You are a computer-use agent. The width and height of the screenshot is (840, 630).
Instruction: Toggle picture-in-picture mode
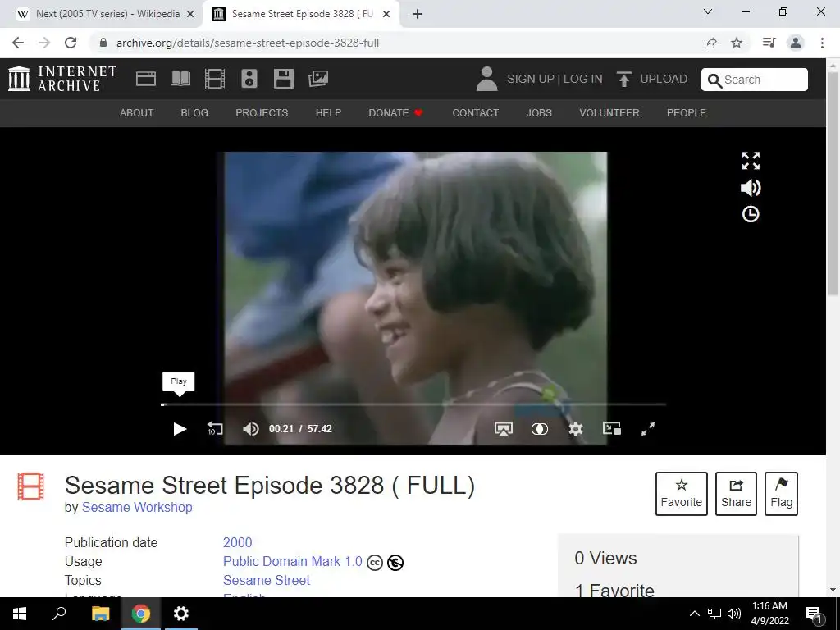point(612,428)
